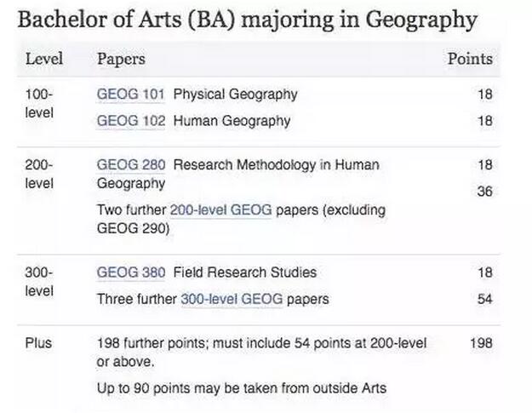Click the "Points" column header

470,59
